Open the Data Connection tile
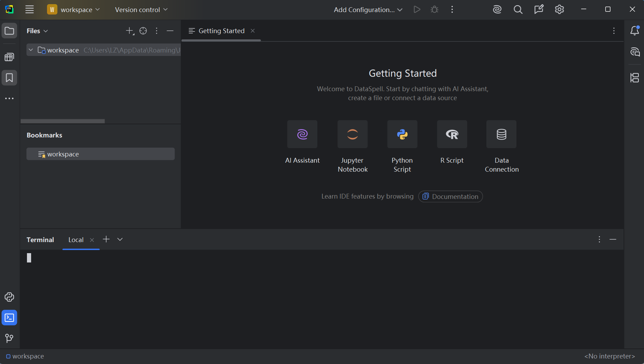The height and width of the screenshot is (364, 644). point(501,134)
